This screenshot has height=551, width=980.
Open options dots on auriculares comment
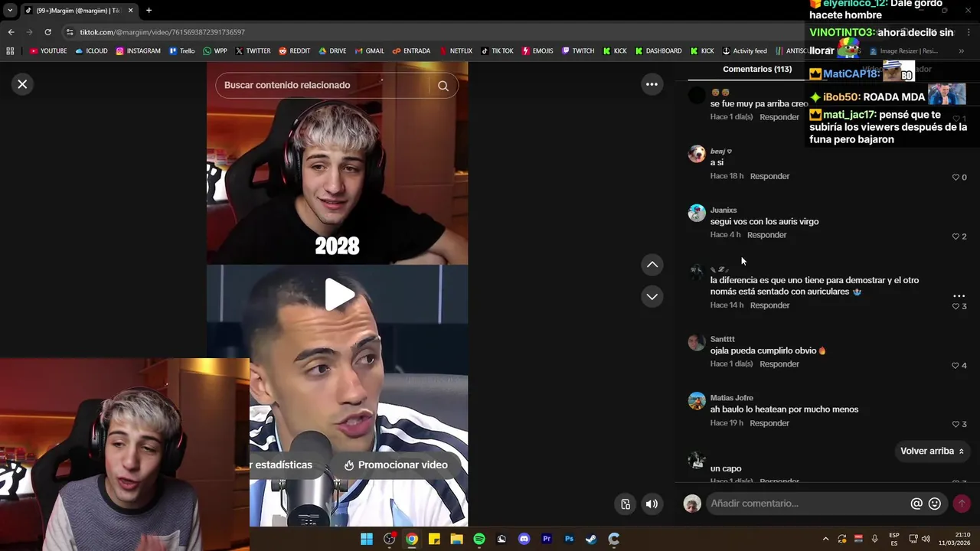pos(959,295)
